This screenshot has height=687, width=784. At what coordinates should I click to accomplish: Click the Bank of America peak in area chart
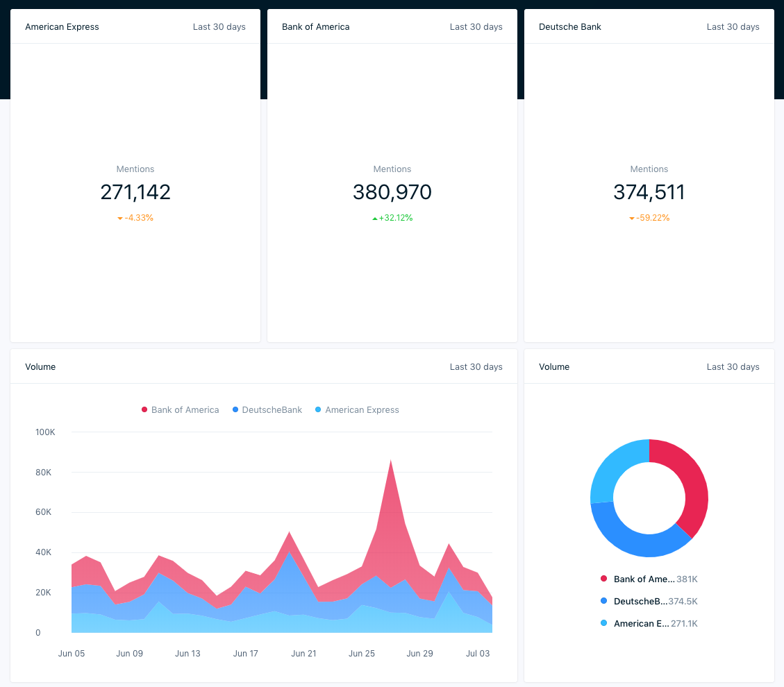pos(390,461)
